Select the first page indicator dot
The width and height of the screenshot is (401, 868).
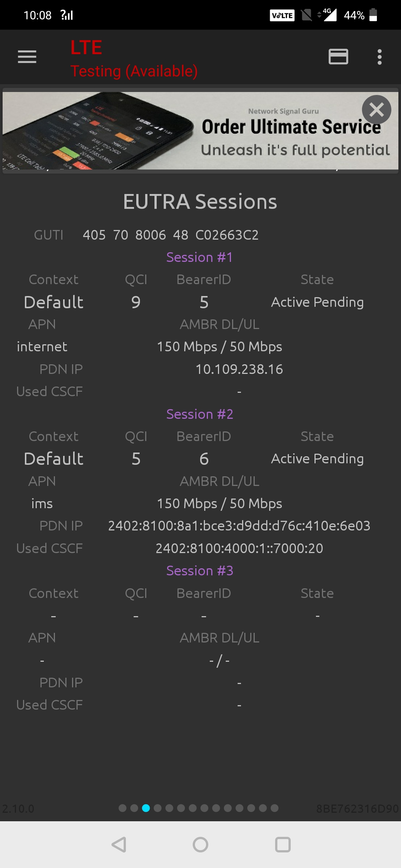(123, 808)
